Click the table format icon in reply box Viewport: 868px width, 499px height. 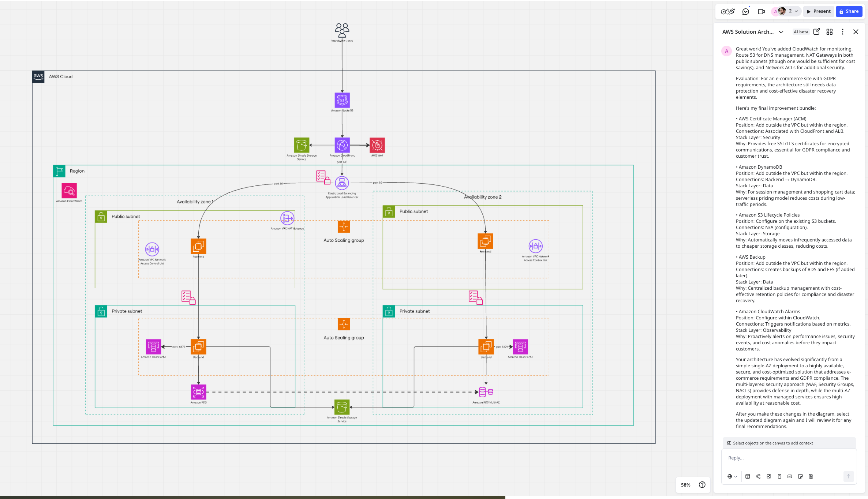[748, 476]
